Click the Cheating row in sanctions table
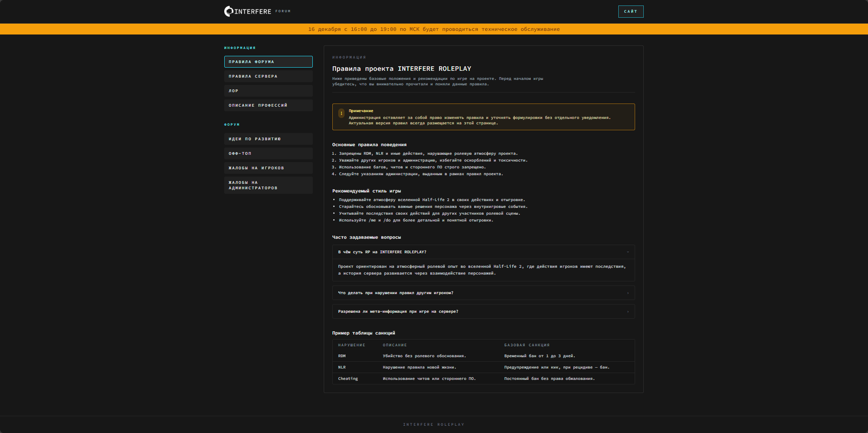The height and width of the screenshot is (433, 868). tap(483, 379)
